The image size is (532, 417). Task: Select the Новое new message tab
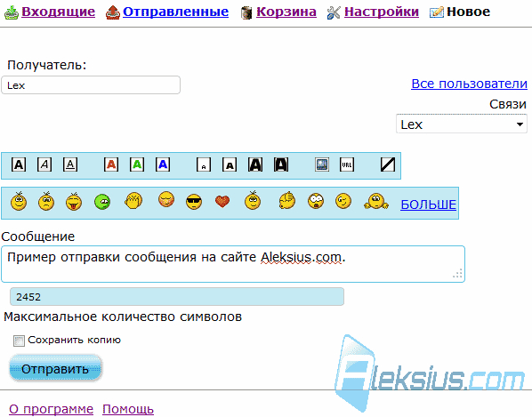click(469, 12)
